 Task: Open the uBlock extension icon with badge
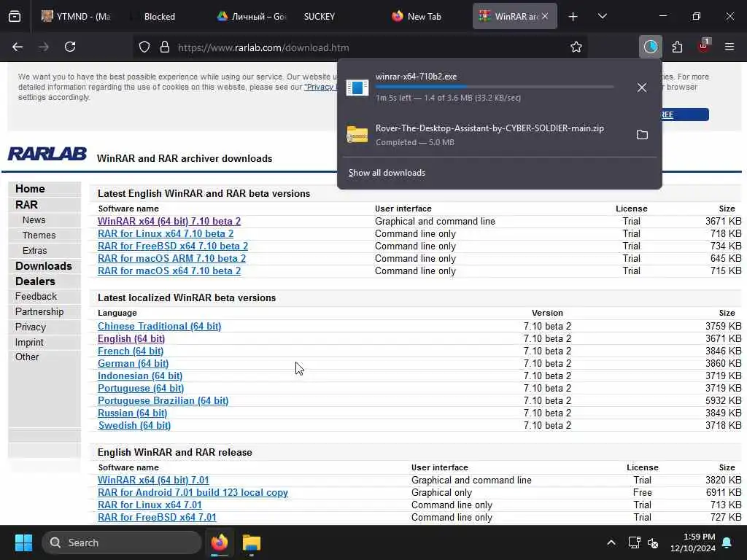(x=704, y=46)
